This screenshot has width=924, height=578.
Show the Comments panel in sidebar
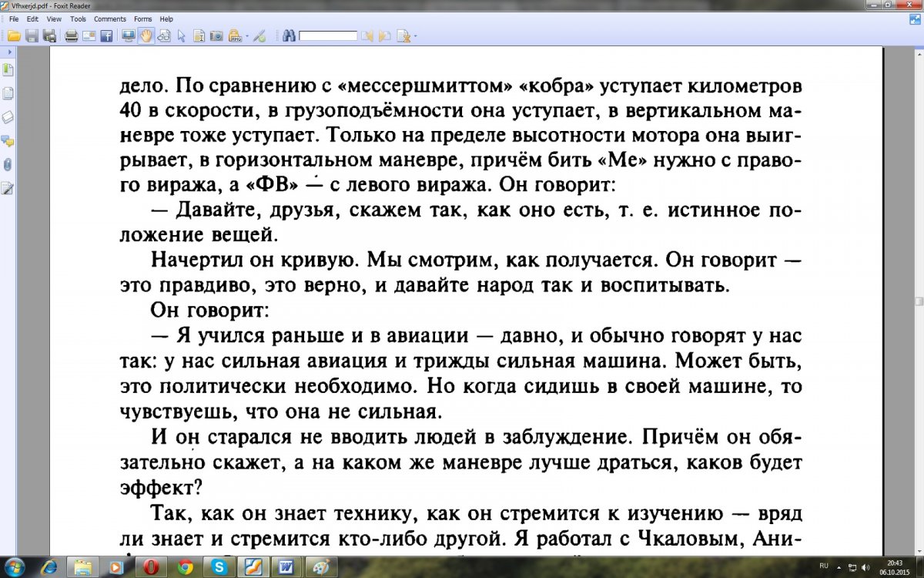click(x=8, y=141)
